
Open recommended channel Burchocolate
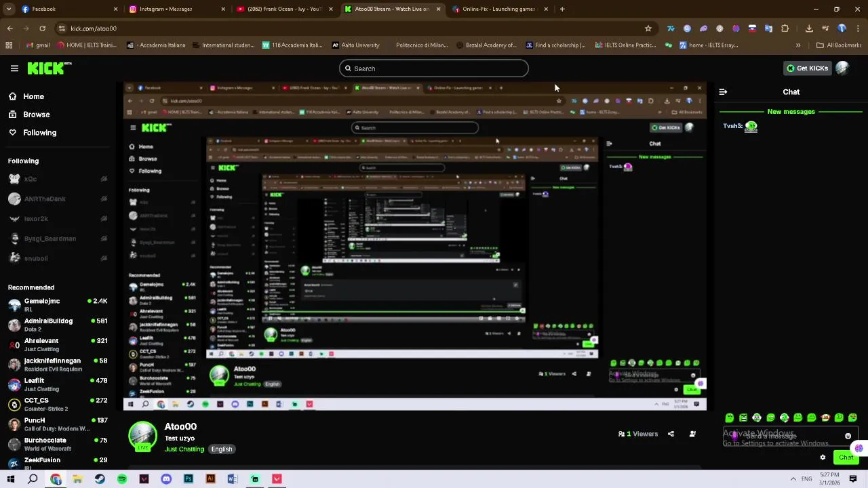[x=57, y=444]
